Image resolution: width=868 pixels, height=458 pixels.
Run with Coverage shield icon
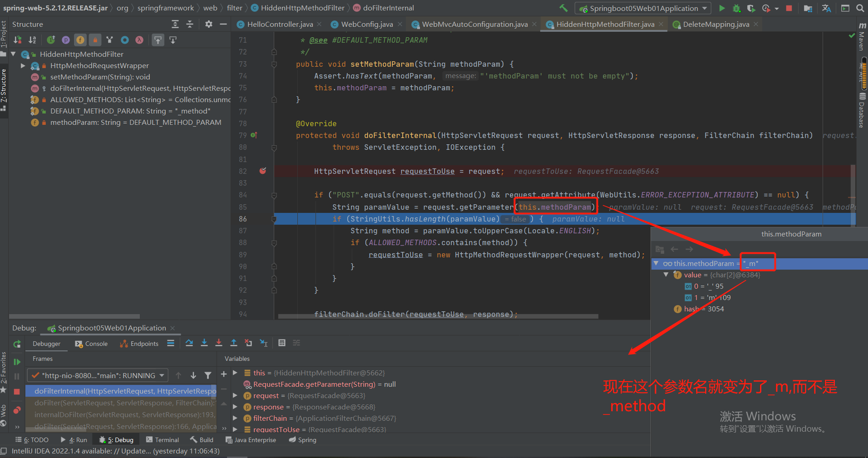(x=751, y=8)
